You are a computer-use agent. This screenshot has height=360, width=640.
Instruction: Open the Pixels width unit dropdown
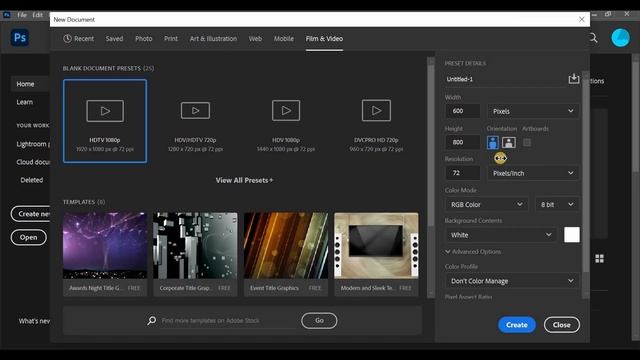point(533,111)
